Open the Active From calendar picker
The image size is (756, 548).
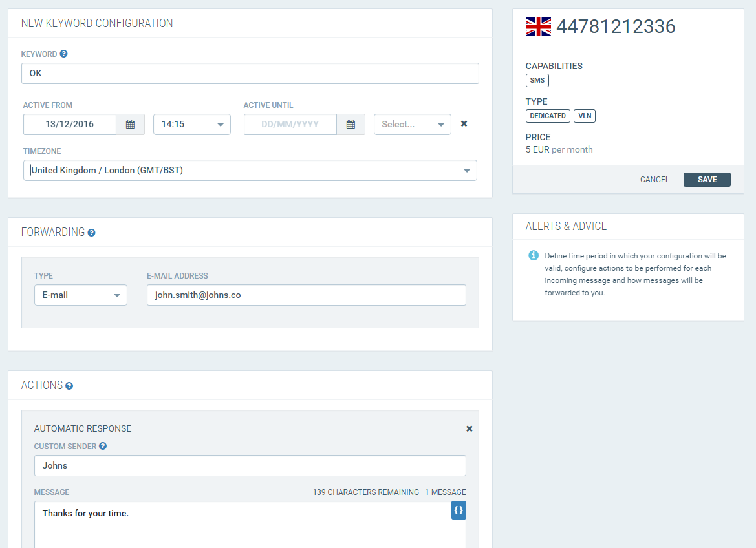130,124
